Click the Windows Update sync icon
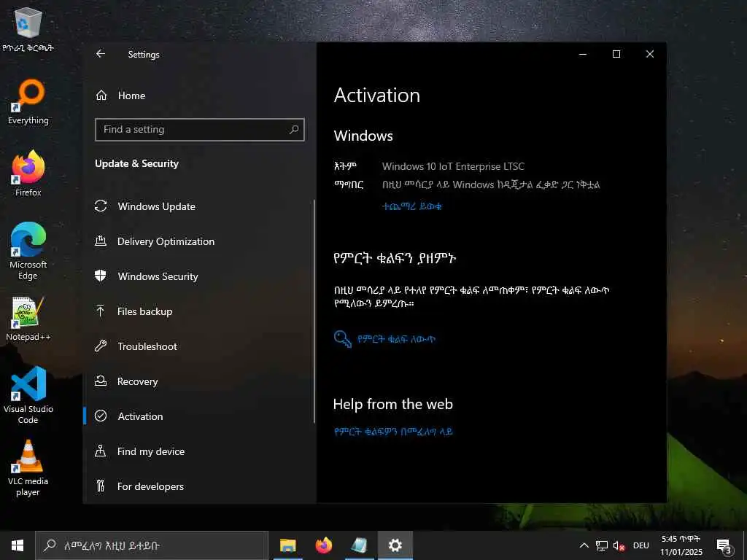This screenshot has height=560, width=747. click(x=101, y=206)
